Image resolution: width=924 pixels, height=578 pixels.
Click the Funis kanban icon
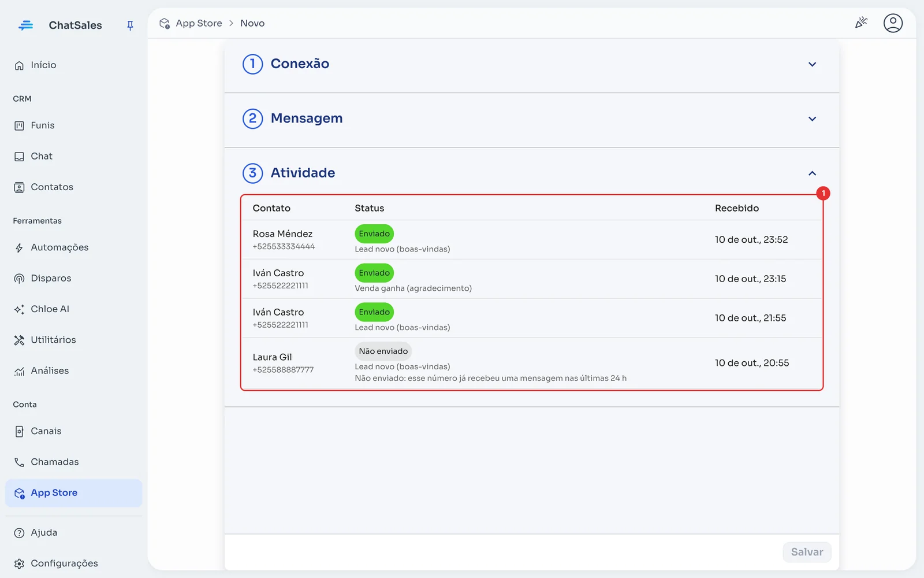pos(19,125)
